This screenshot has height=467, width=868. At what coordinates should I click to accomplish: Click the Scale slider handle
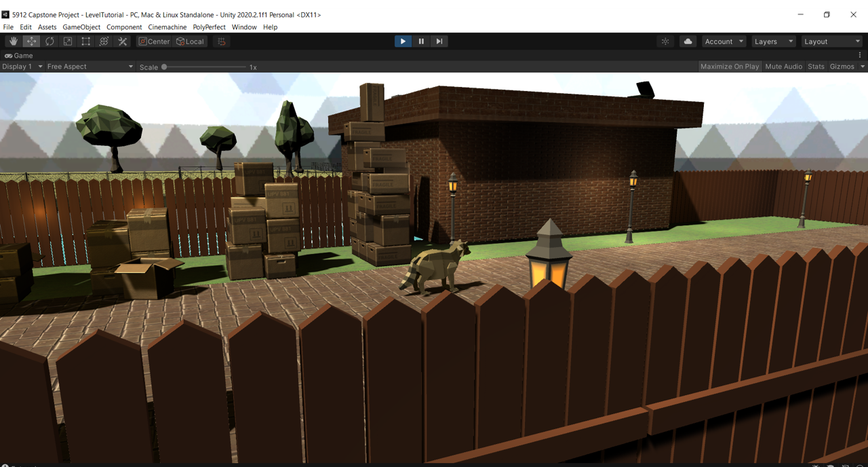click(164, 67)
